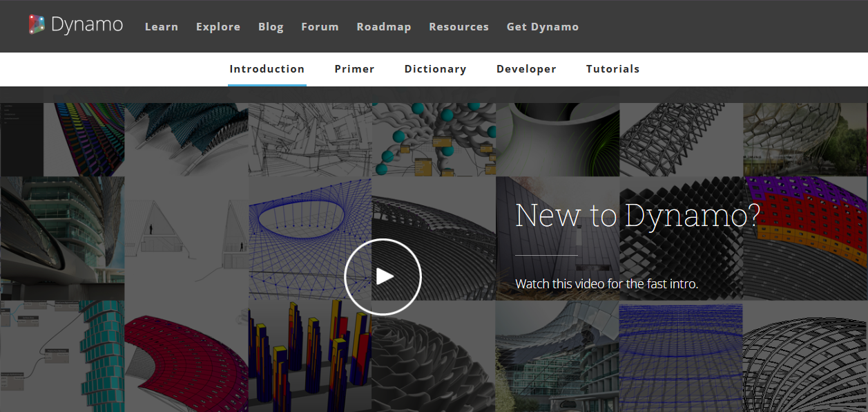Open the Dictionary tab
This screenshot has width=868, height=412.
click(435, 69)
